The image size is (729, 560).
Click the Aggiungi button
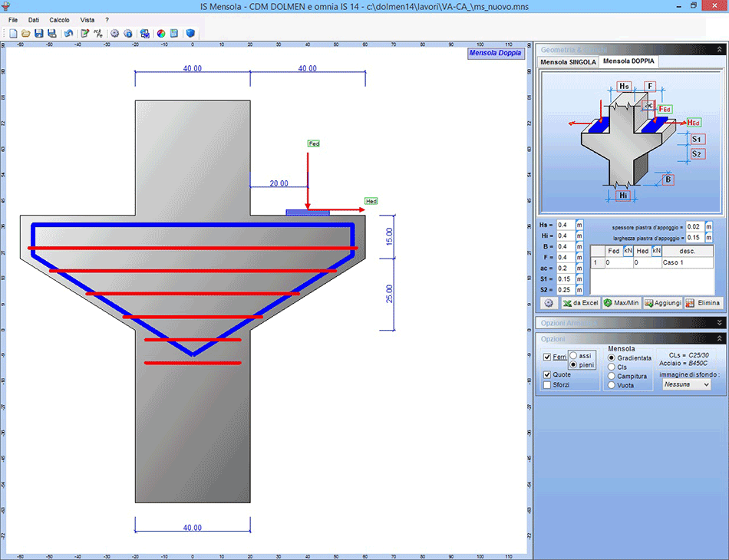(x=662, y=303)
